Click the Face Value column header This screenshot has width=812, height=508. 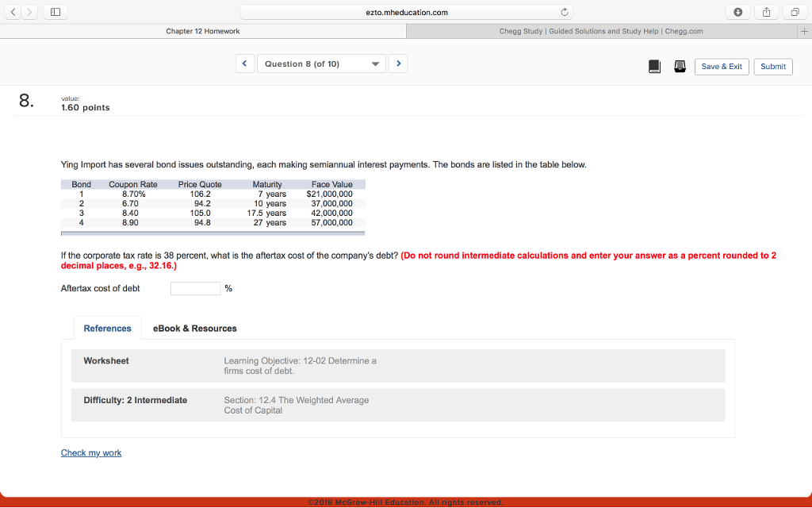tap(332, 184)
